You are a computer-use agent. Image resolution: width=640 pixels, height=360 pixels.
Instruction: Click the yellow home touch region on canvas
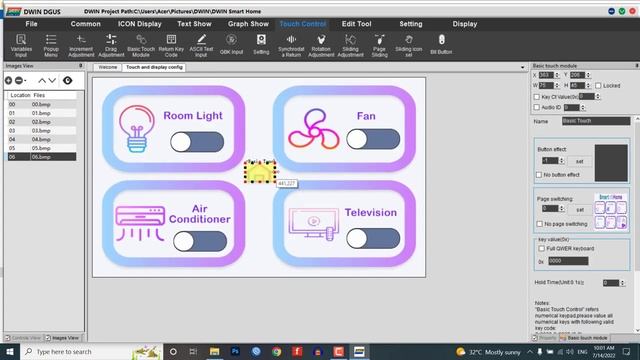[x=260, y=172]
